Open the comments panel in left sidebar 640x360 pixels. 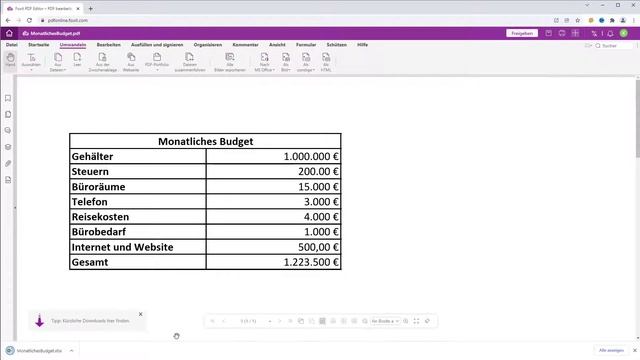(8, 131)
